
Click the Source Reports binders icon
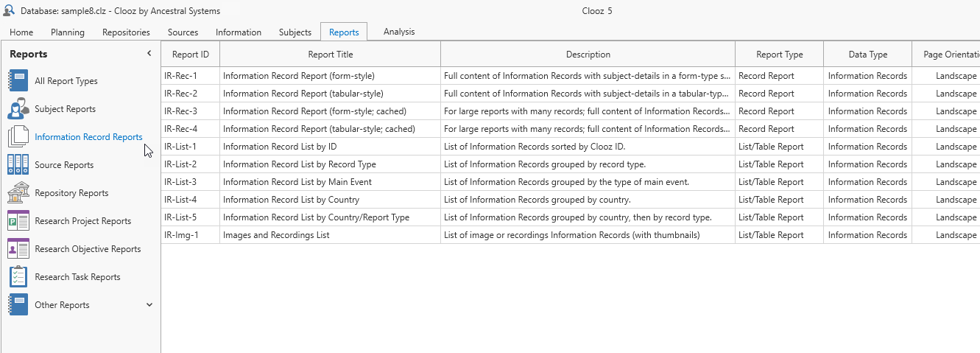(x=18, y=165)
